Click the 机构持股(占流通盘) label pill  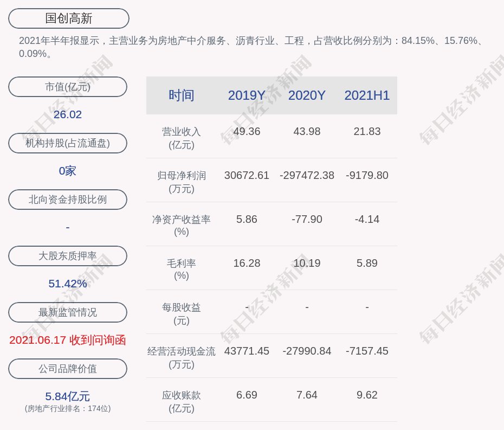68,143
